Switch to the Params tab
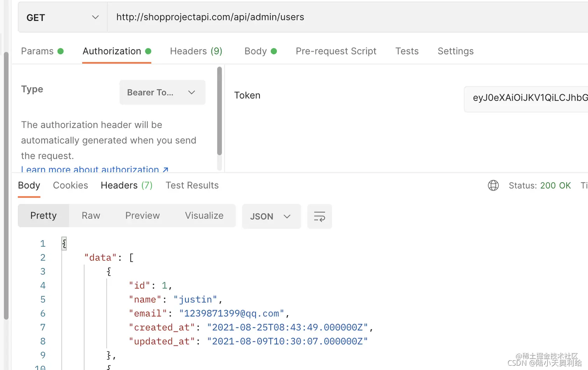This screenshot has height=370, width=588. pyautogui.click(x=42, y=51)
